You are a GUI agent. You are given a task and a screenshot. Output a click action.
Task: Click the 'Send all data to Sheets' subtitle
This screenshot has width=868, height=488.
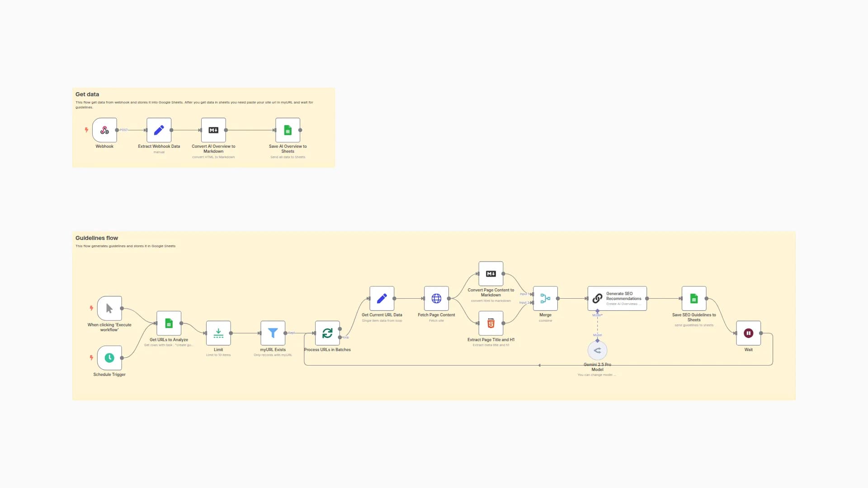288,157
